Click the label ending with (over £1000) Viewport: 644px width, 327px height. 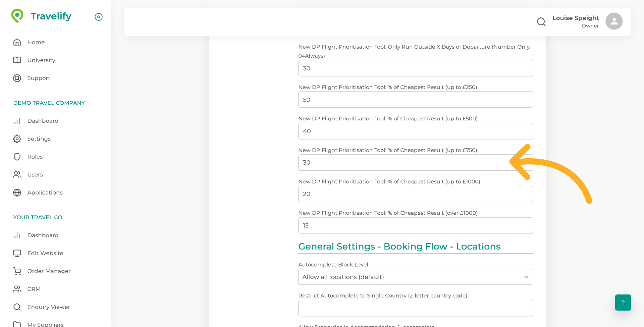coord(388,213)
